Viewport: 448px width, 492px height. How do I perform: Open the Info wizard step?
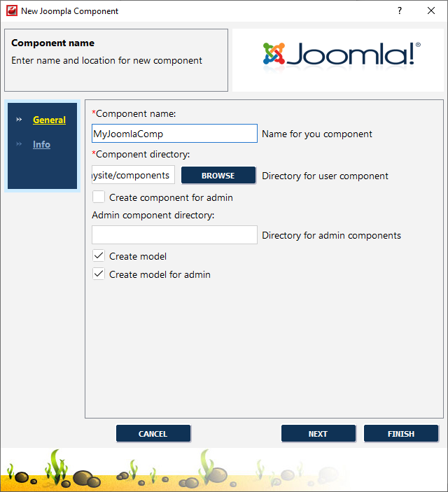coord(41,144)
